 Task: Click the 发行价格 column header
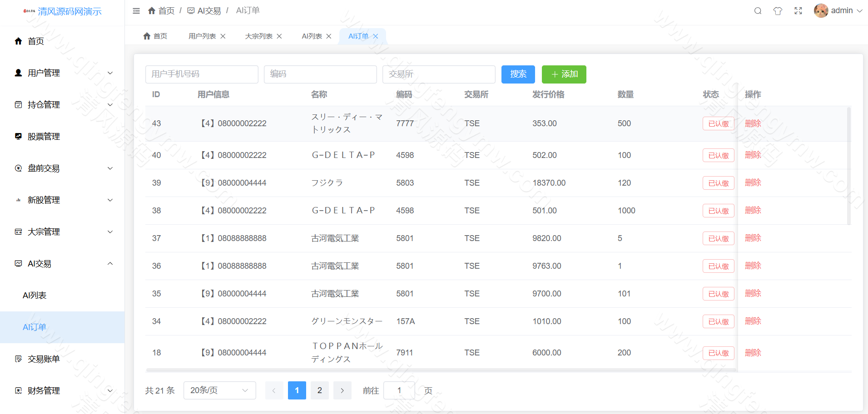click(548, 94)
